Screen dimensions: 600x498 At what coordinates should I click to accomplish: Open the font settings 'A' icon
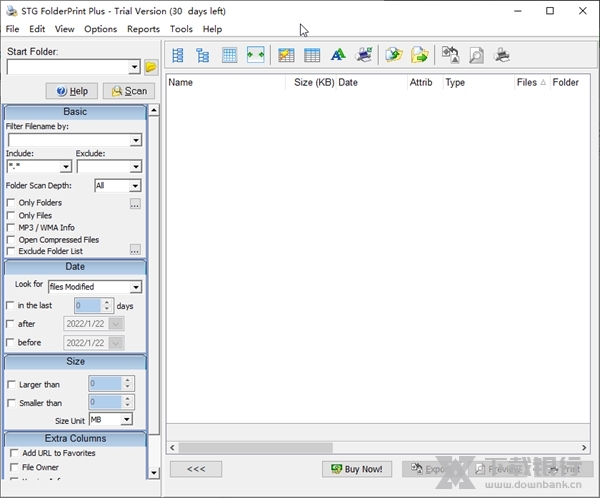click(338, 55)
